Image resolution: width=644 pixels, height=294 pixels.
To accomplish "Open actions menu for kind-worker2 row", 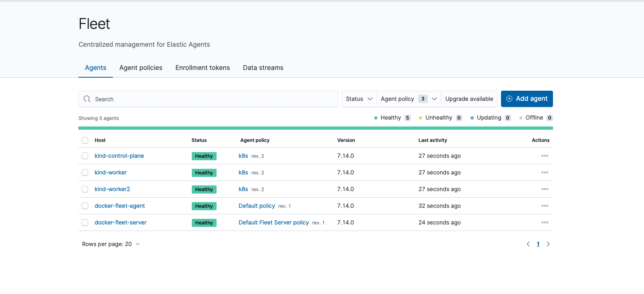I will point(545,189).
